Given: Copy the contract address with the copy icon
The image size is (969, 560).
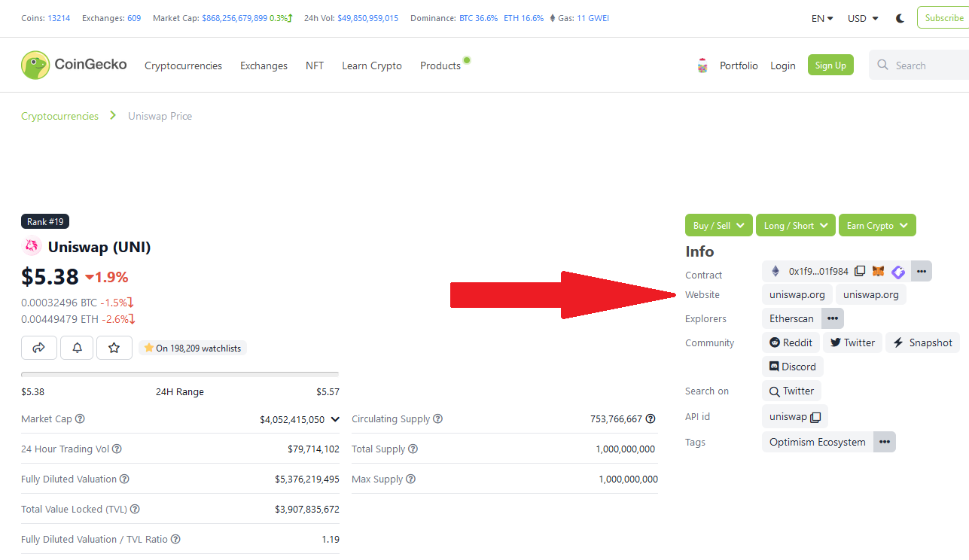Looking at the screenshot, I should pos(860,271).
